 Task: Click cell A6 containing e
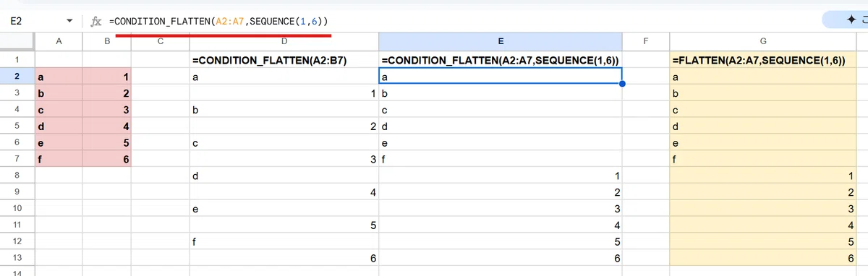pyautogui.click(x=59, y=143)
